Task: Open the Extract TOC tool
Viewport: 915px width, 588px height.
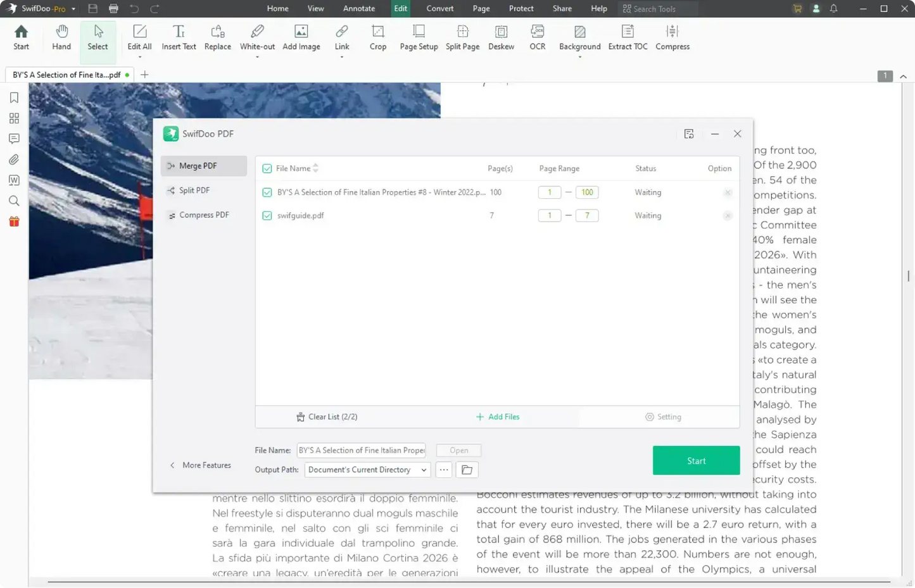Action: tap(627, 38)
